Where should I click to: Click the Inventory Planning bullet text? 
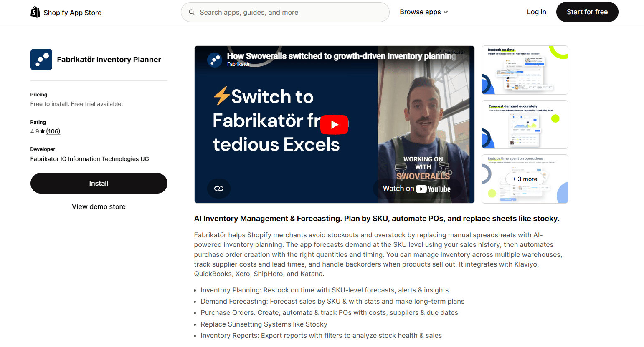[x=325, y=290]
